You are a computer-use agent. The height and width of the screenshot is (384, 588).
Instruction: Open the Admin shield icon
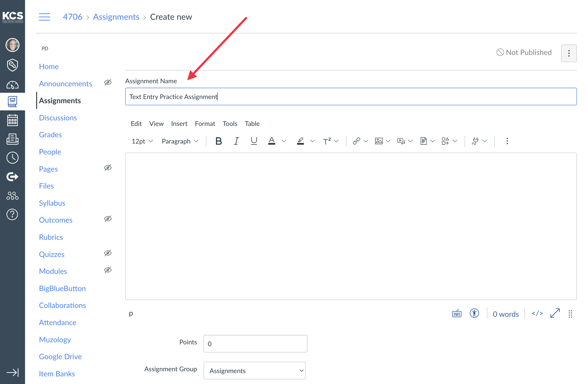(x=12, y=65)
